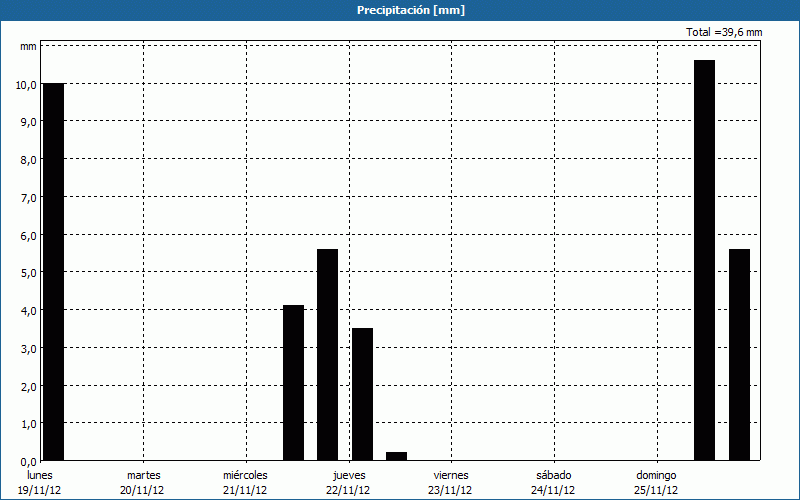Select the 10.0 mm bar on lunes
The width and height of the screenshot is (800, 500).
click(x=54, y=271)
